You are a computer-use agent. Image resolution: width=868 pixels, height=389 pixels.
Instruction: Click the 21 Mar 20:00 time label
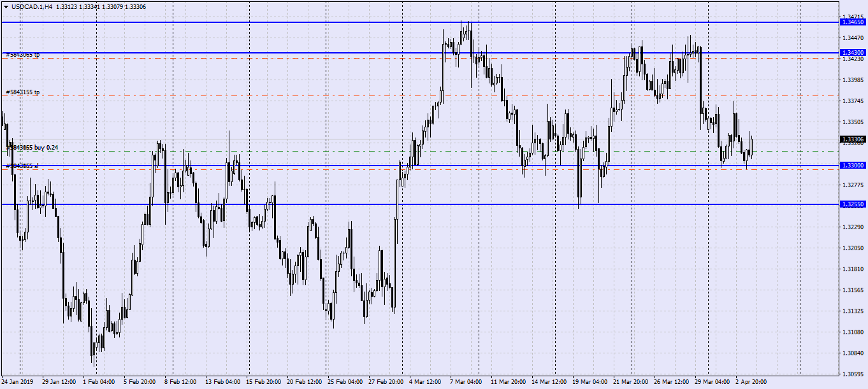(x=631, y=383)
